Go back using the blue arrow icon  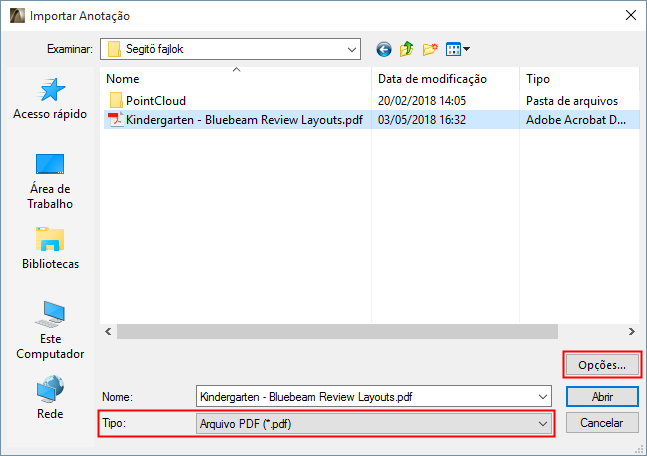click(x=384, y=50)
